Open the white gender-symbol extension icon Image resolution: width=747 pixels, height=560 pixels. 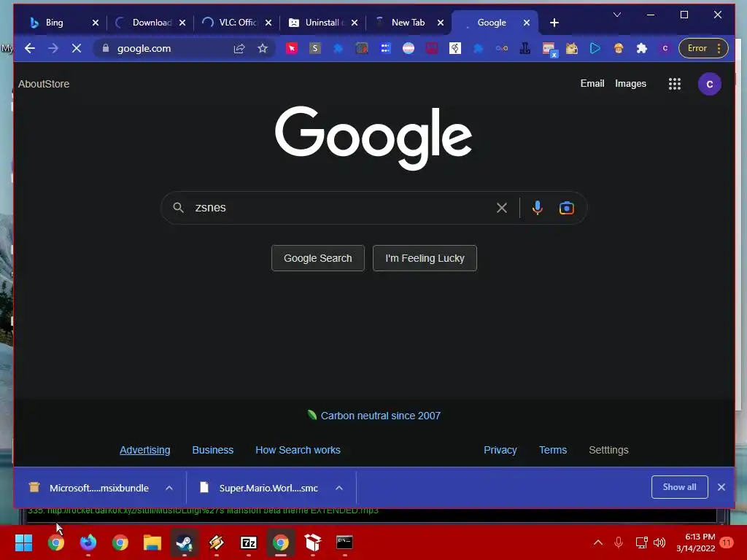455,48
